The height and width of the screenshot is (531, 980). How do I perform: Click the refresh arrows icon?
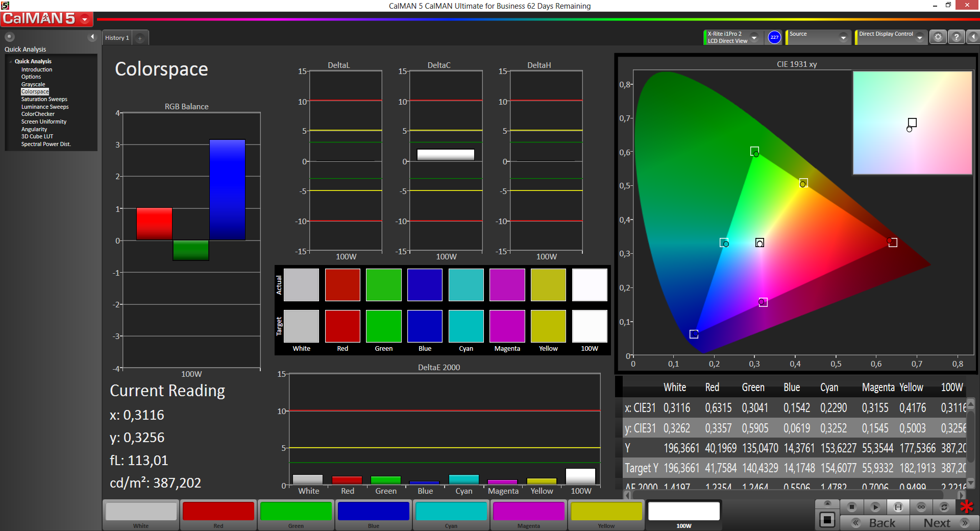pos(944,507)
